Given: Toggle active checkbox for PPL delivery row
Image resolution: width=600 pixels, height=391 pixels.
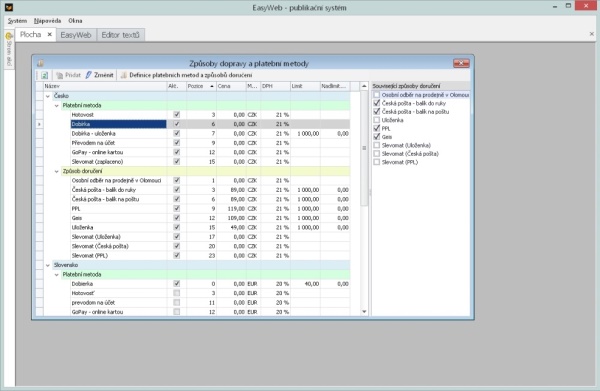Looking at the screenshot, I should click(176, 209).
